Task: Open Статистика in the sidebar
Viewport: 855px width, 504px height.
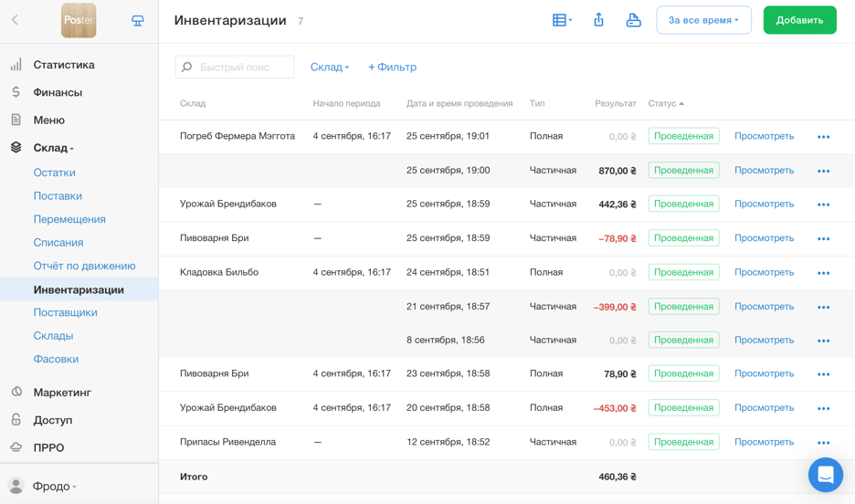Action: [x=64, y=65]
